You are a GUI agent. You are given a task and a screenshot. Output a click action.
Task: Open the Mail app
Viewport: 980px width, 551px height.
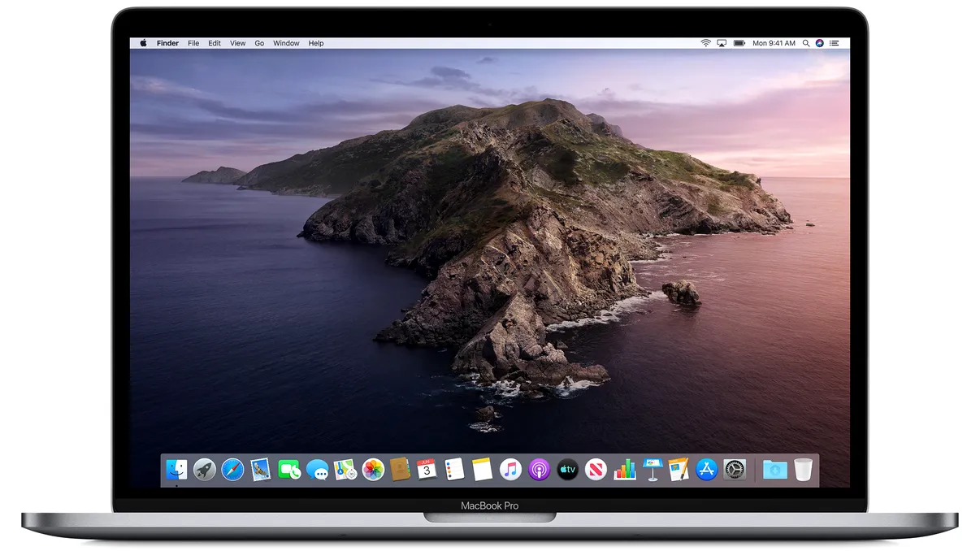[259, 470]
